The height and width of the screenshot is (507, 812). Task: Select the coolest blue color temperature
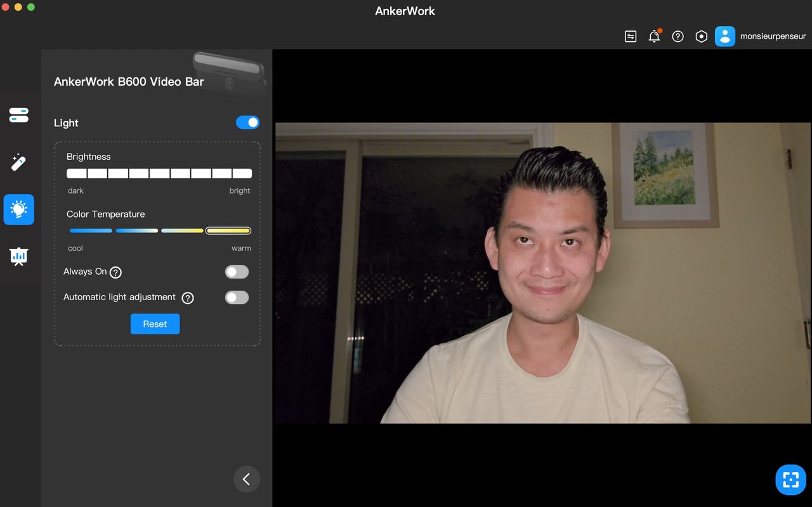[91, 230]
